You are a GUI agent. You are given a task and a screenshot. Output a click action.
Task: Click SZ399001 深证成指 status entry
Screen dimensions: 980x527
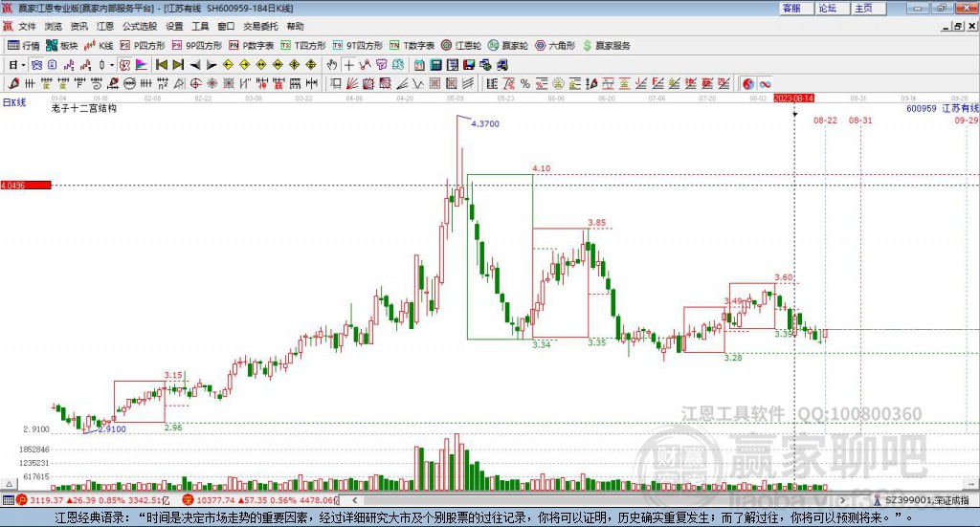click(922, 500)
